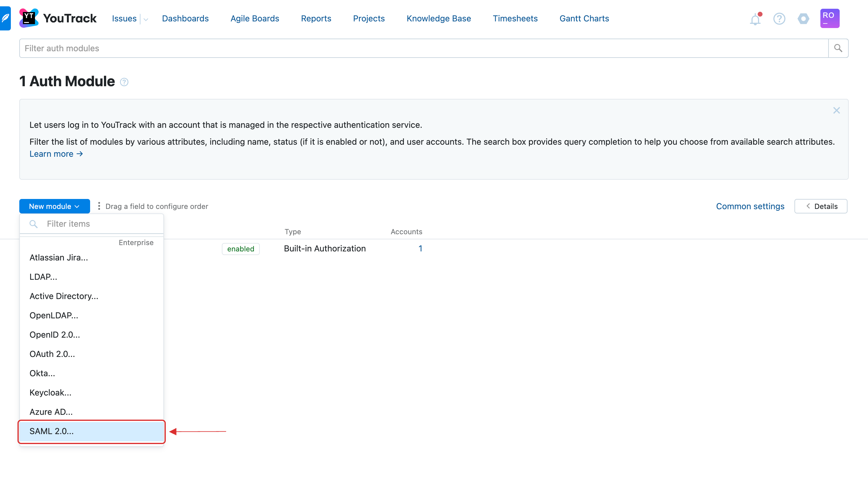The width and height of the screenshot is (868, 495).
Task: Open Reports
Action: [316, 18]
